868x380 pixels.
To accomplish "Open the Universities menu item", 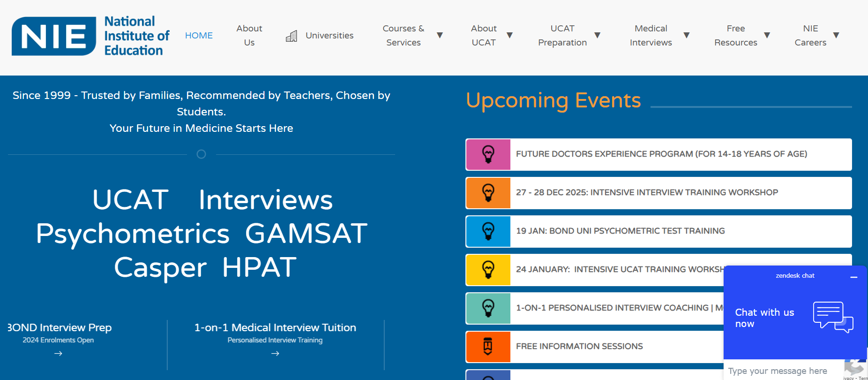I will pyautogui.click(x=329, y=36).
